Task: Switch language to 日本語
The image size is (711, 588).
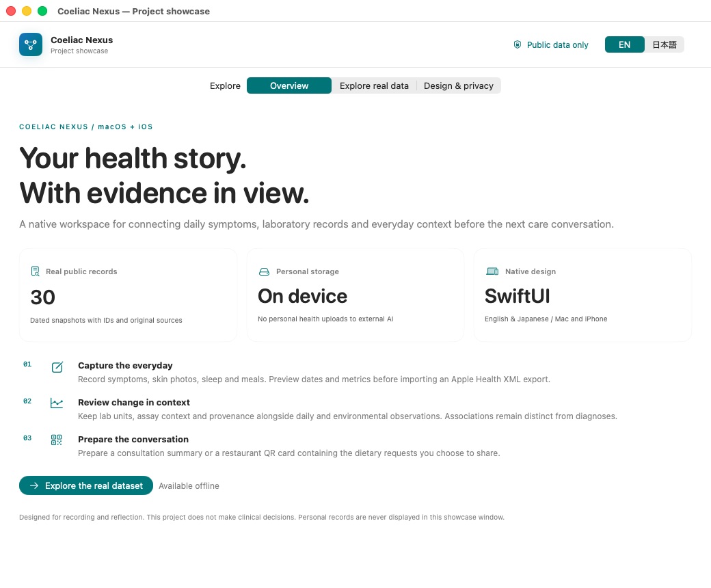Action: [x=665, y=44]
